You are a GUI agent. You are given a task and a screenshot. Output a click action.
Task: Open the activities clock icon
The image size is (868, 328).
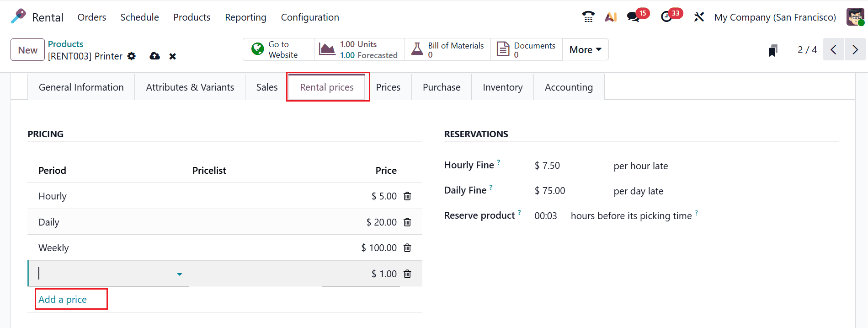pos(666,17)
